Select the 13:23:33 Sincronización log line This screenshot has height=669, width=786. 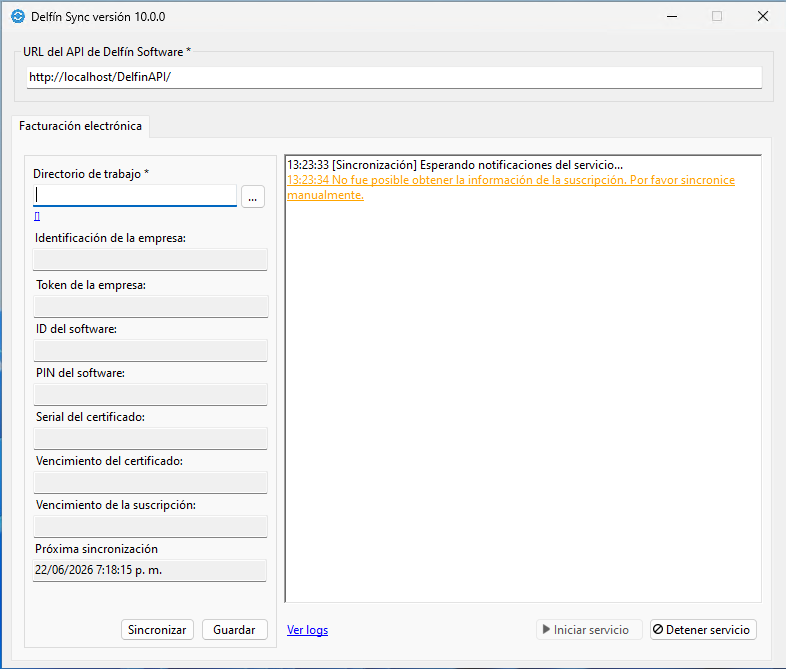click(455, 165)
